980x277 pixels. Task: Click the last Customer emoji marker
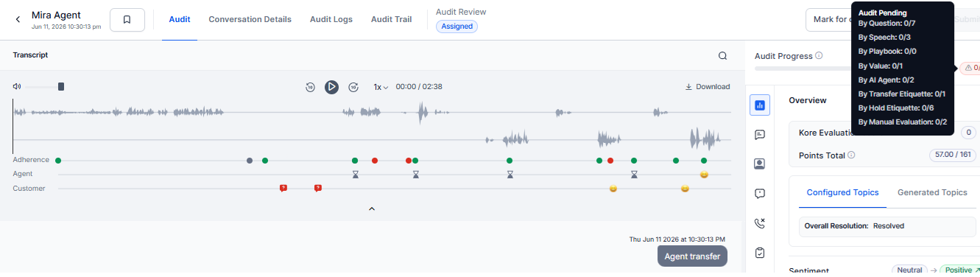pyautogui.click(x=685, y=189)
